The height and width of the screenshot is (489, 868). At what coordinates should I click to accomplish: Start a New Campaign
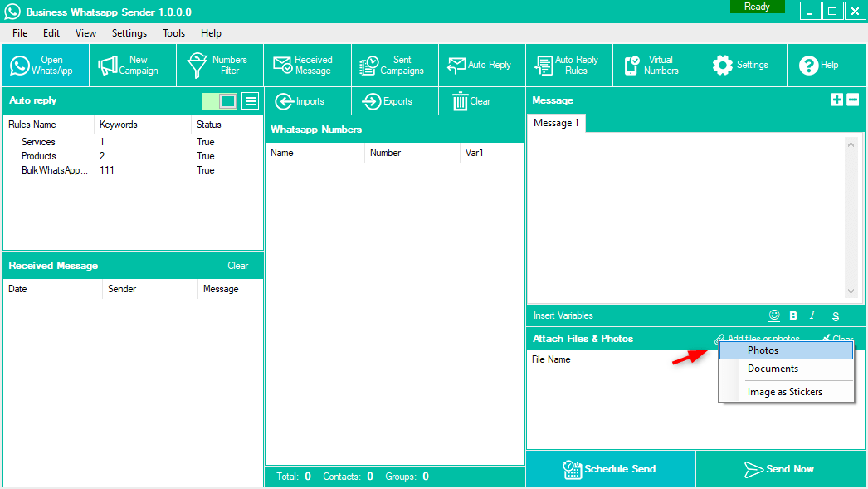(x=133, y=65)
